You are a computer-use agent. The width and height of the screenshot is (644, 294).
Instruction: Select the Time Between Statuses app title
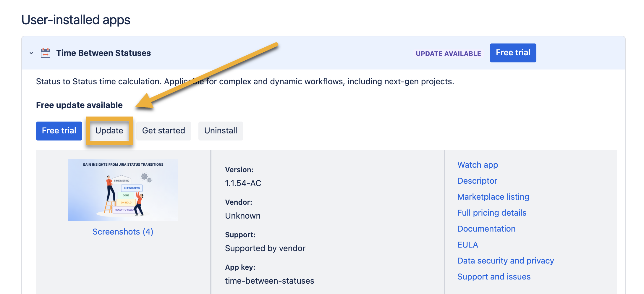[103, 53]
